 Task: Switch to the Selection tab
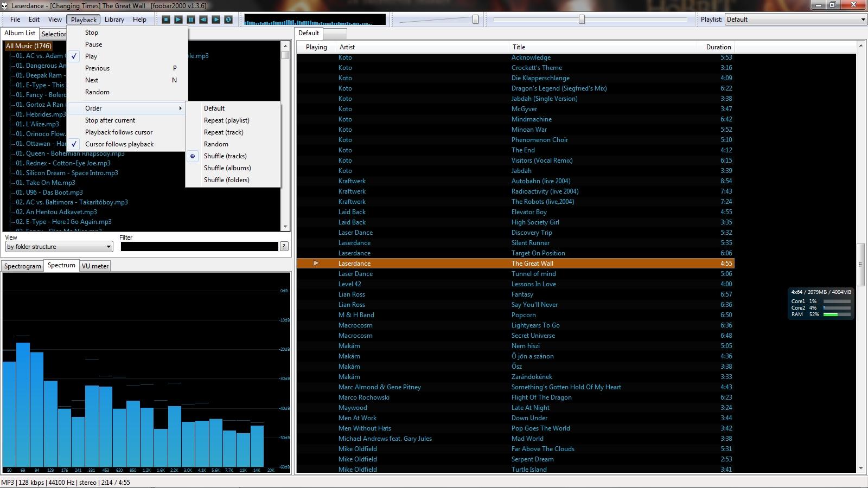[53, 34]
